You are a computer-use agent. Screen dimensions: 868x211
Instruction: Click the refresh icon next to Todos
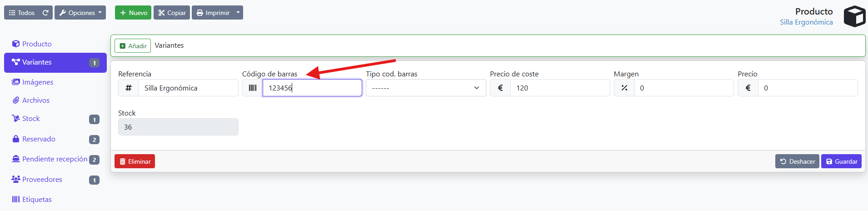click(45, 13)
